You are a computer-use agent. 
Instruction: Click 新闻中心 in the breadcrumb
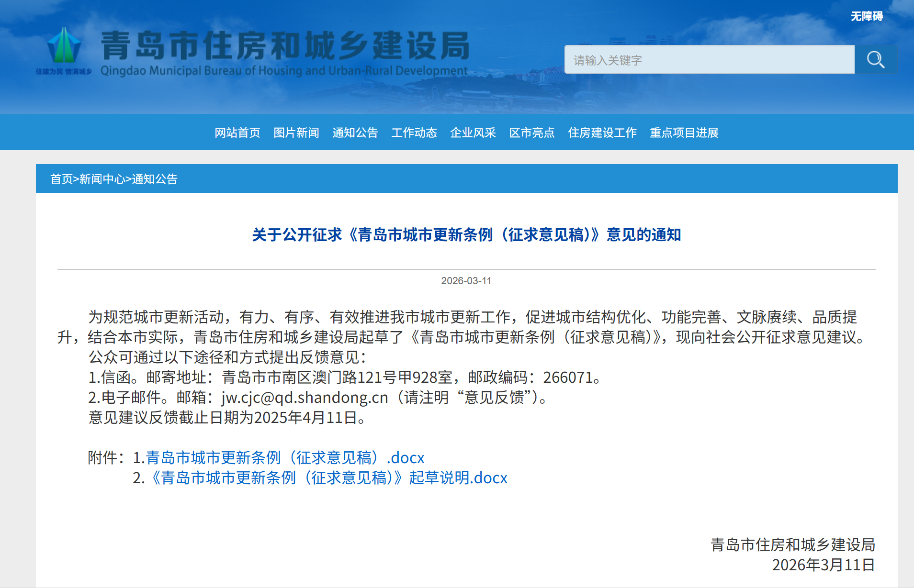(102, 179)
